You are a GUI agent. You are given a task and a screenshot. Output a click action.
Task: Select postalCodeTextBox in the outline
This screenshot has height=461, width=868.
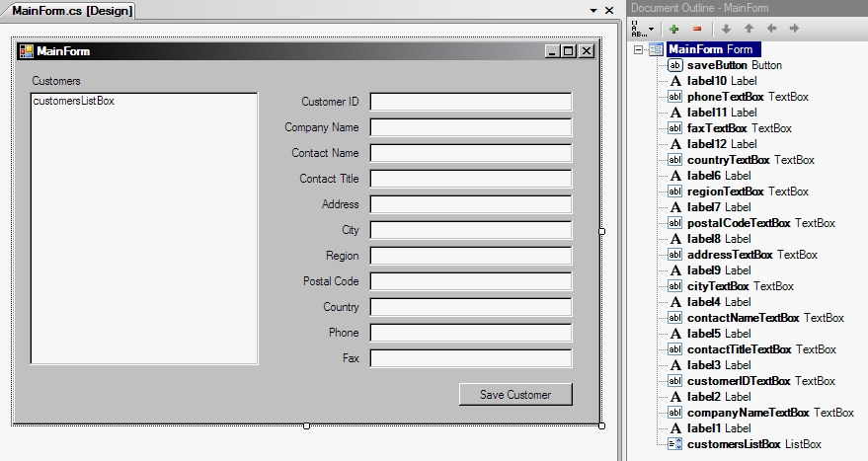(x=760, y=223)
